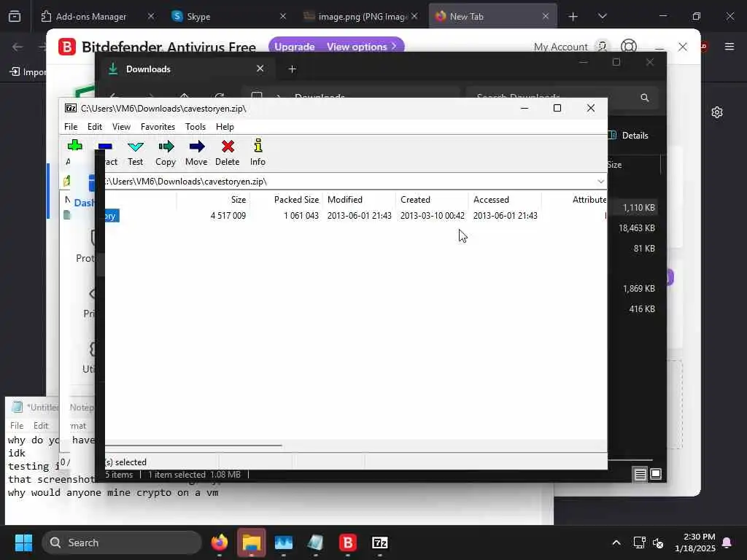Click the horizontal scrollbar in 7-Zip list

(x=193, y=446)
